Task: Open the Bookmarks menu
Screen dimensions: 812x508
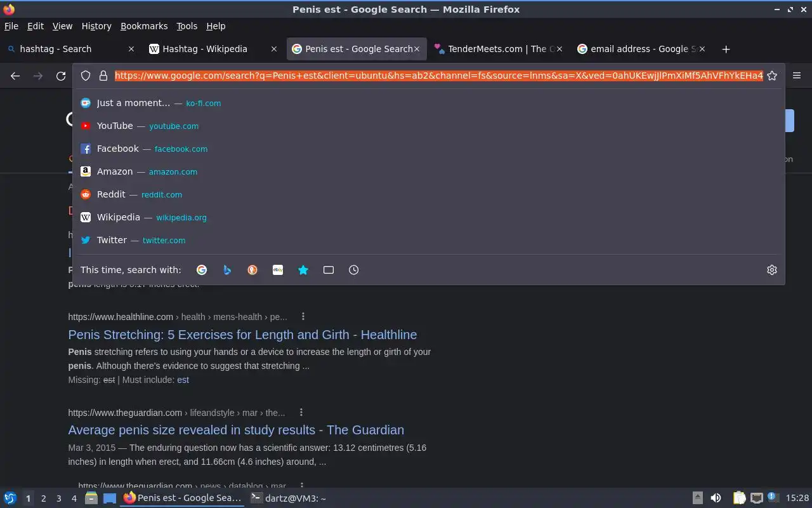Action: pos(144,26)
